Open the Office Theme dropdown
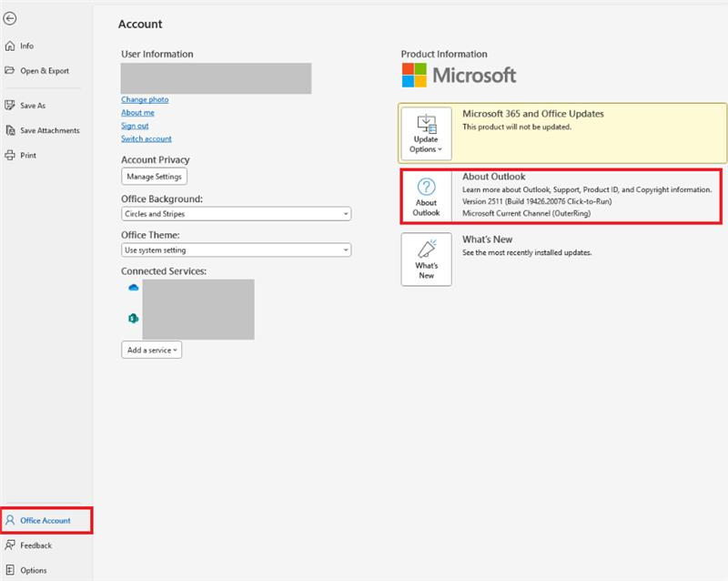Screen dimensions: 728x581 (235, 250)
